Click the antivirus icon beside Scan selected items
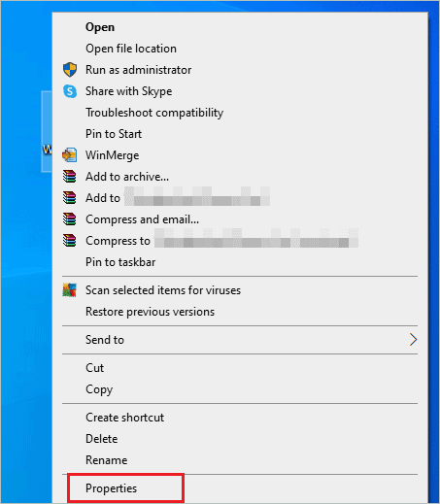 (x=70, y=290)
